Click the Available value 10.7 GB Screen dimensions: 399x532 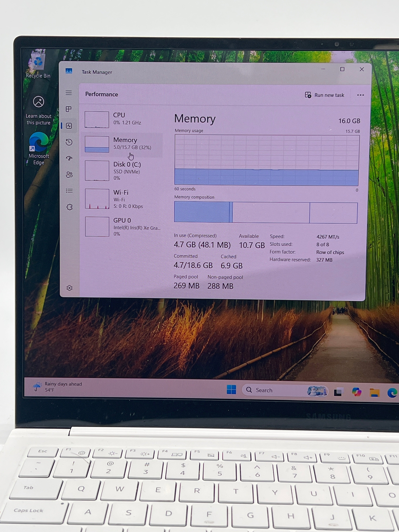click(x=252, y=245)
